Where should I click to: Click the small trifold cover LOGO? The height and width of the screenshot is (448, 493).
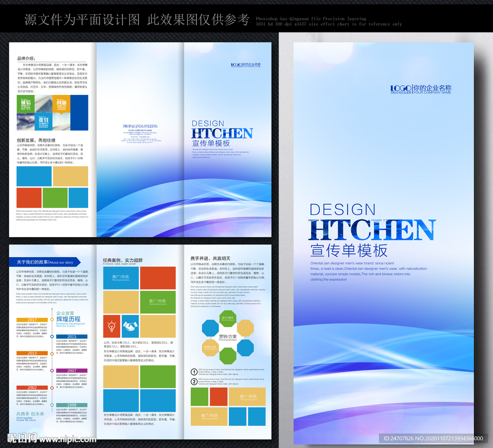click(x=246, y=65)
